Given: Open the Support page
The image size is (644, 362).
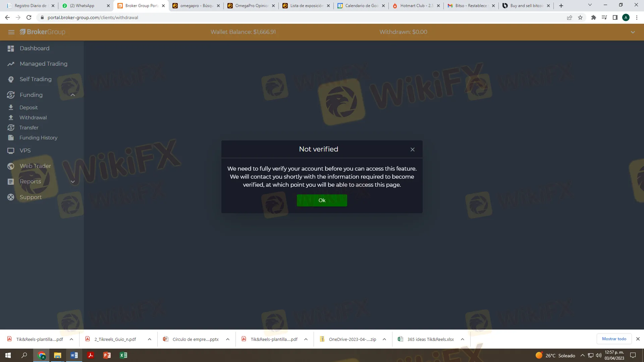Looking at the screenshot, I should [x=31, y=197].
